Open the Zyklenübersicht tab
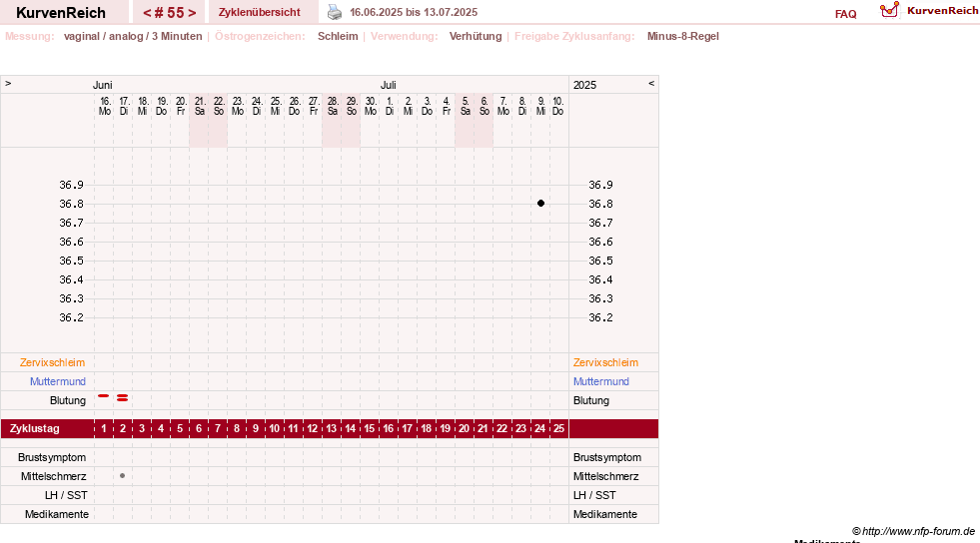Viewport: 980px width, 543px height. tap(260, 13)
